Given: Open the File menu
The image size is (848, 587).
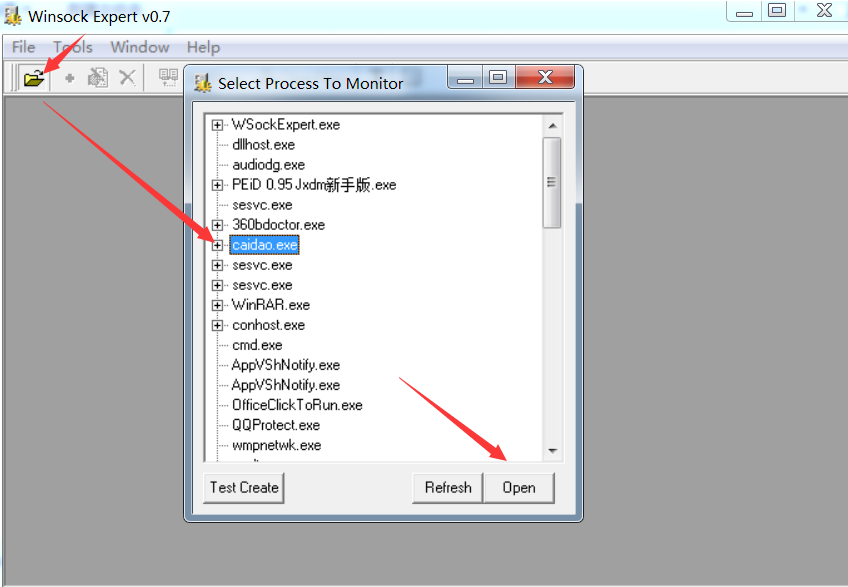Looking at the screenshot, I should point(23,47).
